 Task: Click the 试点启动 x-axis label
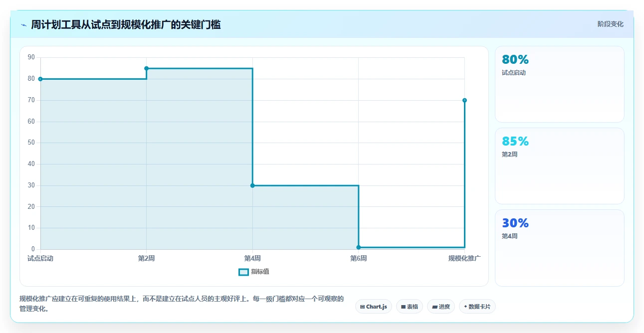[40, 258]
